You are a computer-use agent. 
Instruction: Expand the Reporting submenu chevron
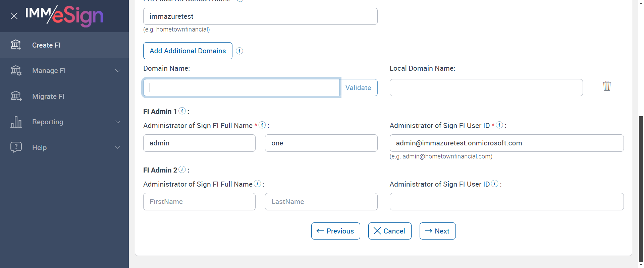coord(118,122)
